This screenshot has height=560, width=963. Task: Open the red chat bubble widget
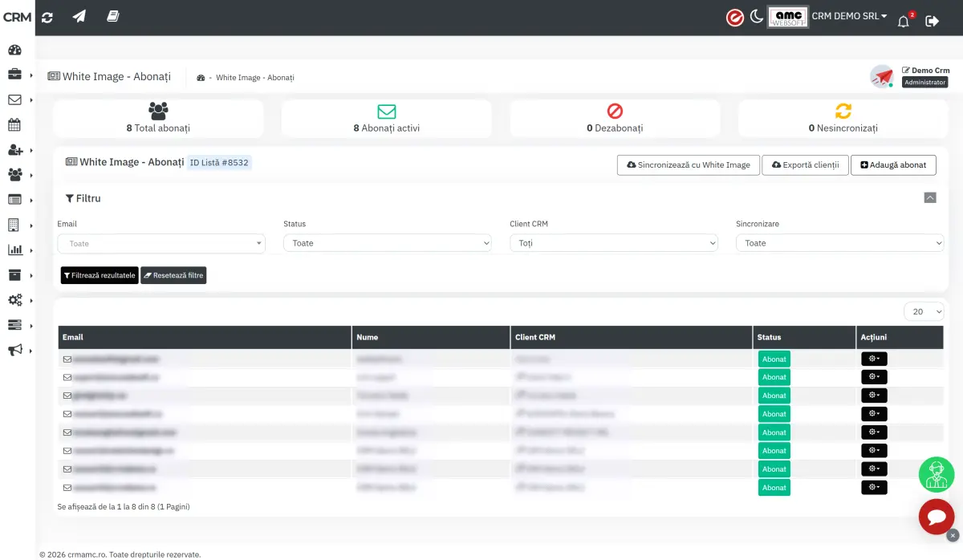(937, 517)
